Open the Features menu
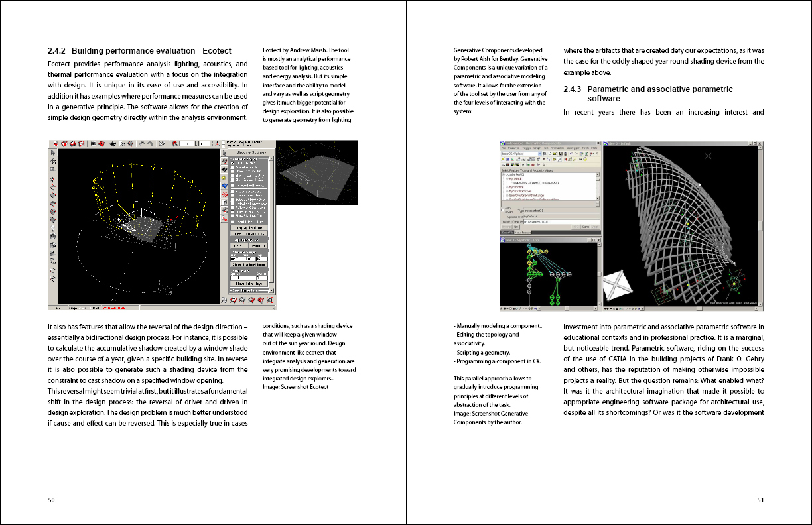This screenshot has height=525, width=812. pyautogui.click(x=514, y=148)
